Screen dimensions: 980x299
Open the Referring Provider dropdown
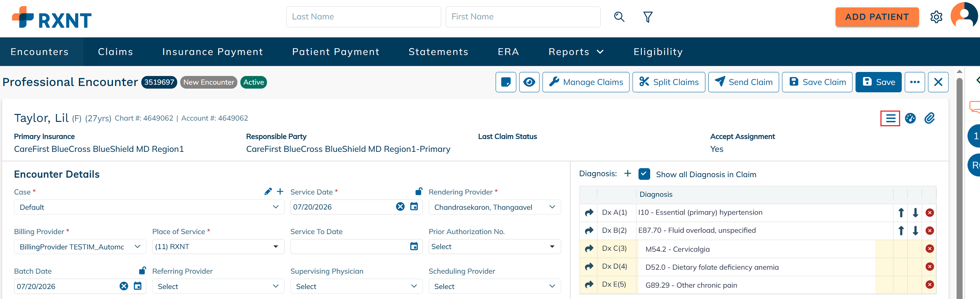click(x=218, y=286)
